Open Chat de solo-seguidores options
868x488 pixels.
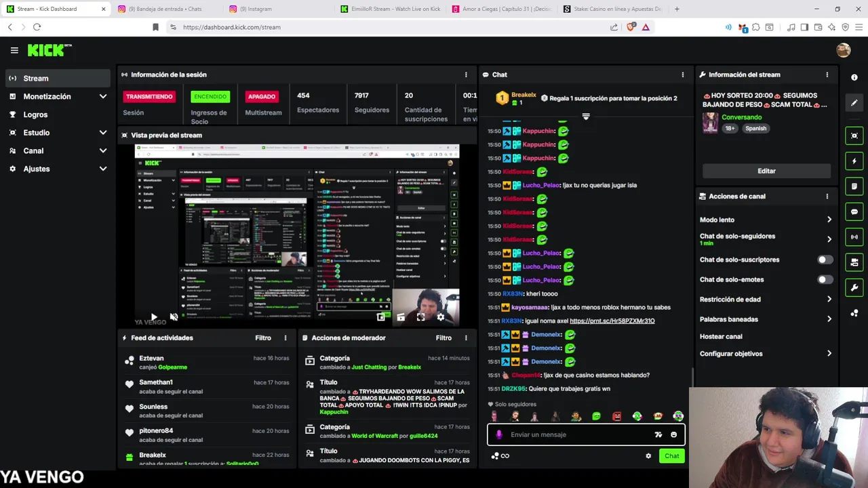coord(766,239)
